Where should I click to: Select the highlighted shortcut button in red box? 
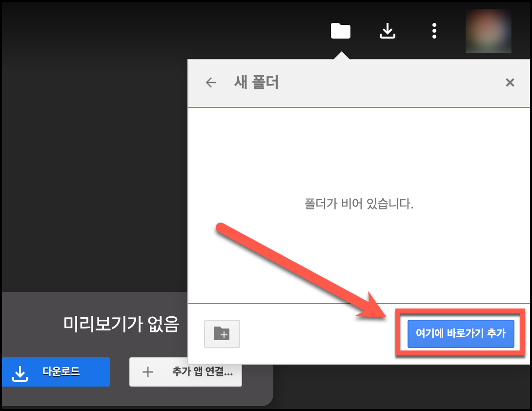459,334
